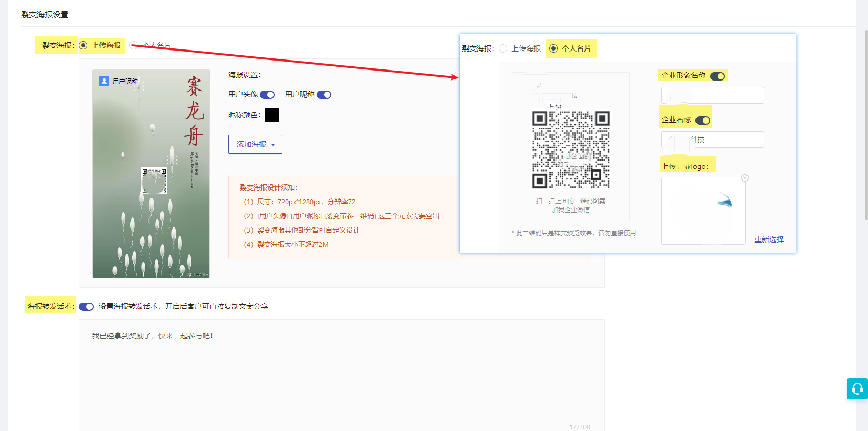Image resolution: width=868 pixels, height=431 pixels.
Task: Toggle the 用户昵称 switch
Action: 324,95
